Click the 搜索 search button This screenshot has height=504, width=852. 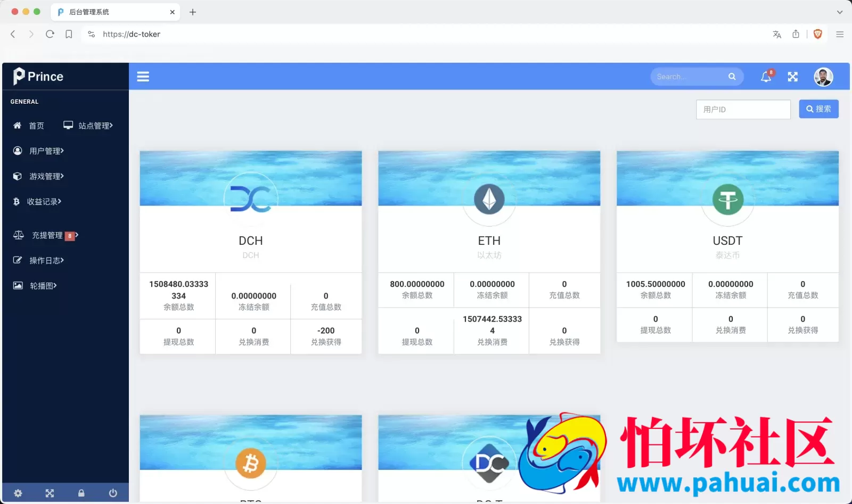pyautogui.click(x=818, y=109)
